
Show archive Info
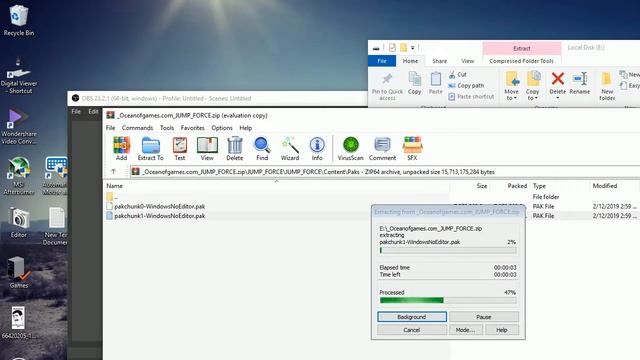(317, 149)
